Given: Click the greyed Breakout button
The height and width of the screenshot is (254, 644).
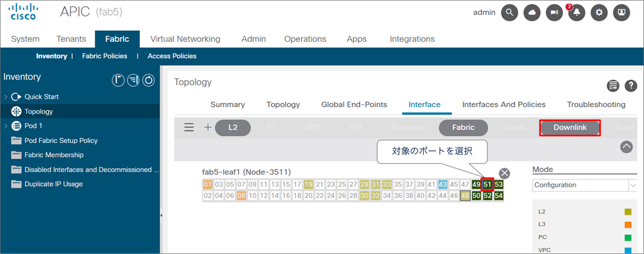Looking at the screenshot, I should pos(408,128).
